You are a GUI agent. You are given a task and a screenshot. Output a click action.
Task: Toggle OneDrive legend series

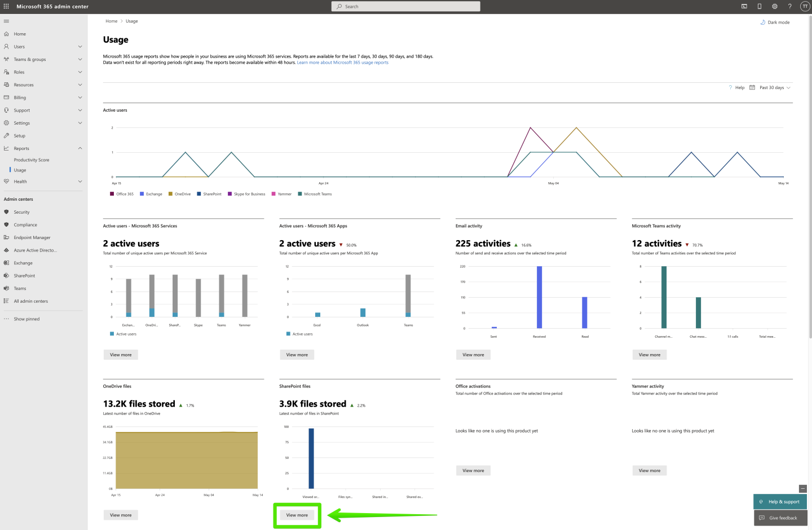(x=180, y=194)
